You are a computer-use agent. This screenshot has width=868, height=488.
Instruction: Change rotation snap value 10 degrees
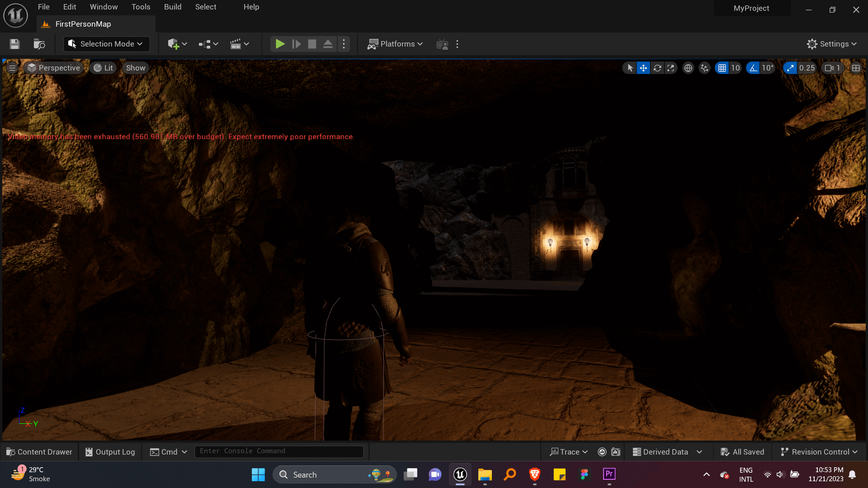click(x=768, y=68)
